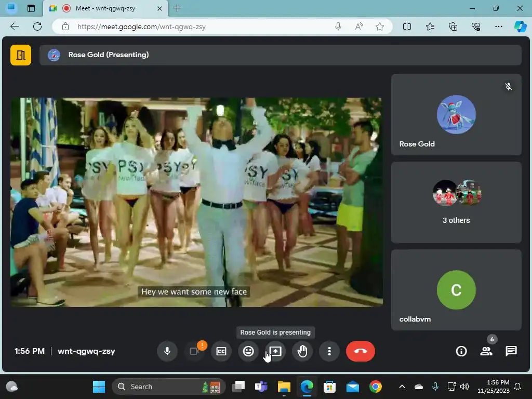Open Mail app from taskbar
This screenshot has height=399, width=532.
coord(353,387)
